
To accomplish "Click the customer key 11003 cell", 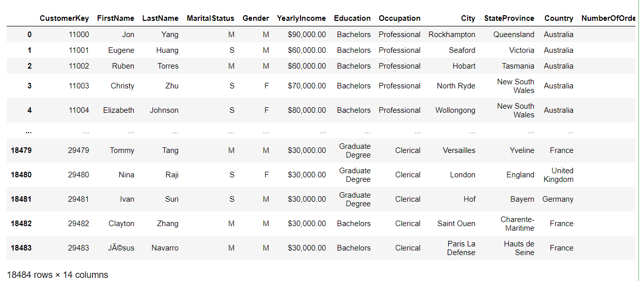I will [79, 86].
